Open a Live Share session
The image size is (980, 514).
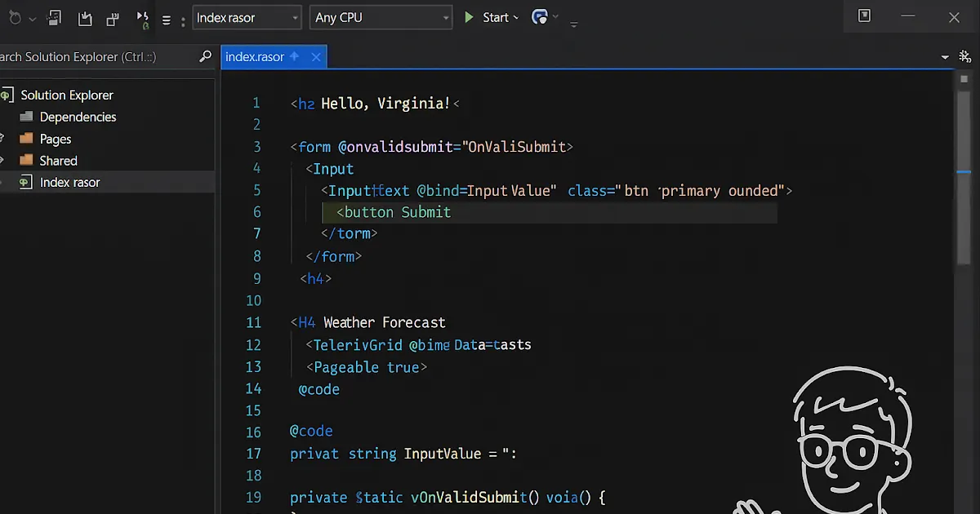[x=539, y=16]
